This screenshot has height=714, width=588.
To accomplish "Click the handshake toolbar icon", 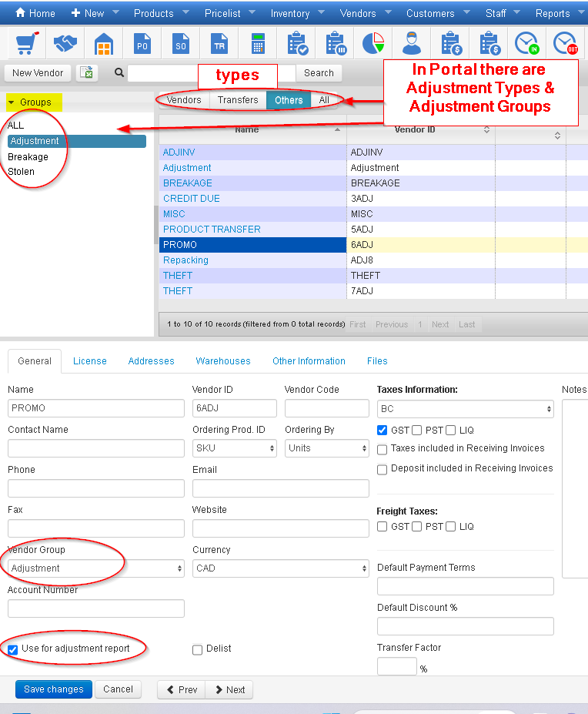I will (65, 43).
